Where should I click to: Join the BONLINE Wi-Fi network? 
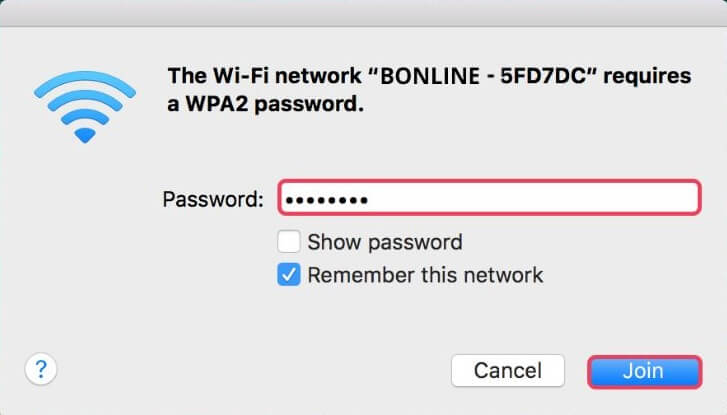[x=642, y=371]
